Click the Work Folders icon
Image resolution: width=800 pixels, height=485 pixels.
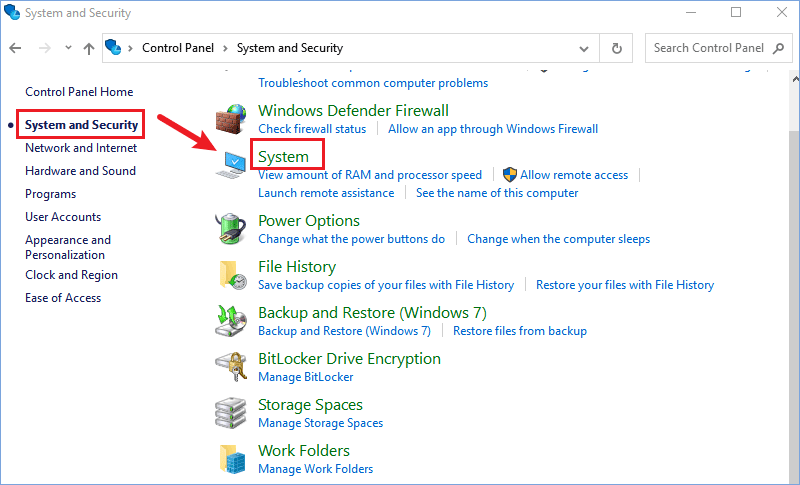tap(233, 458)
